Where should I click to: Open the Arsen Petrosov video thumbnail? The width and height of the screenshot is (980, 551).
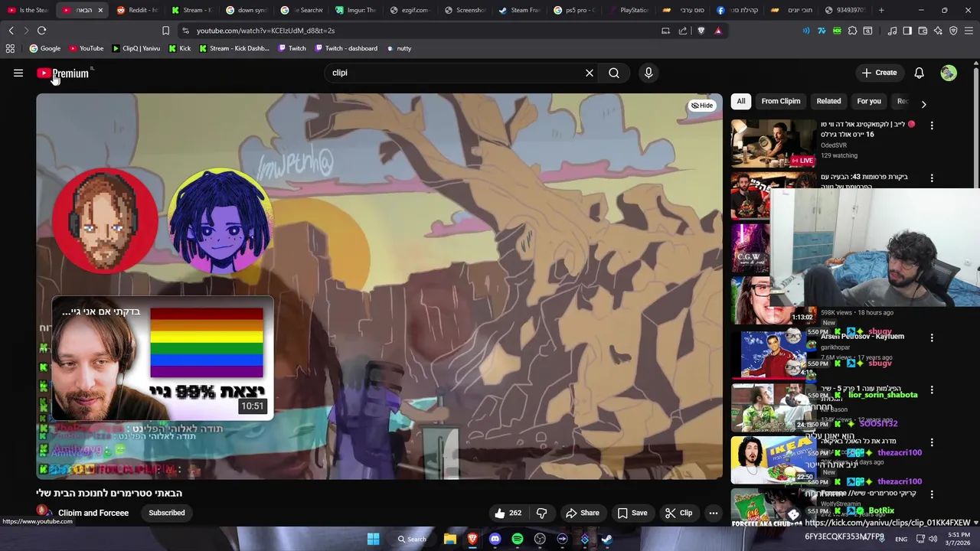tap(773, 354)
